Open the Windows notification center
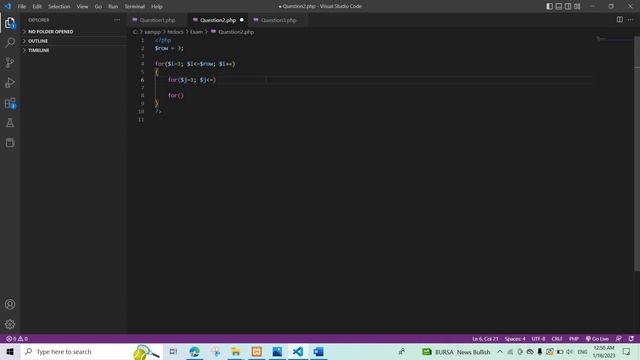Viewport: 640px width, 360px height. (627, 351)
